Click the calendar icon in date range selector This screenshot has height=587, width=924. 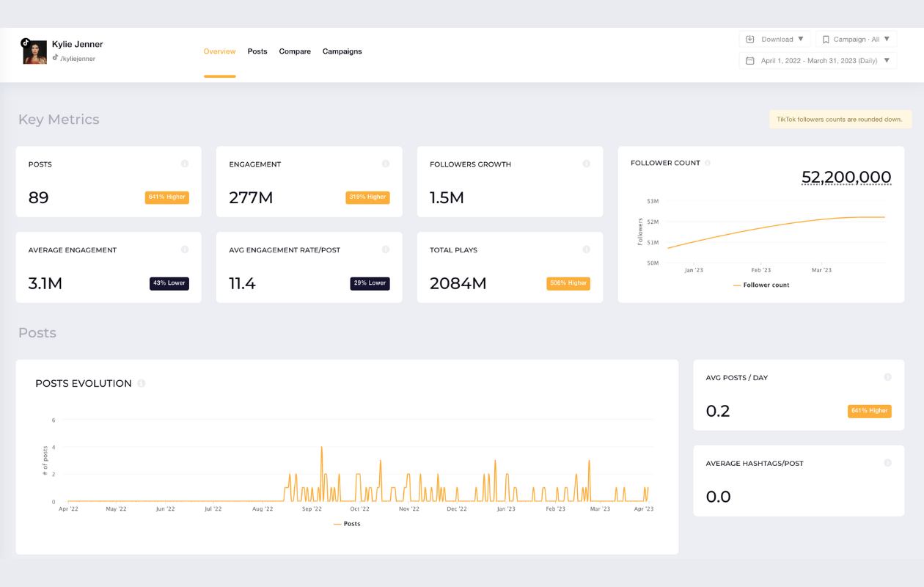(750, 61)
